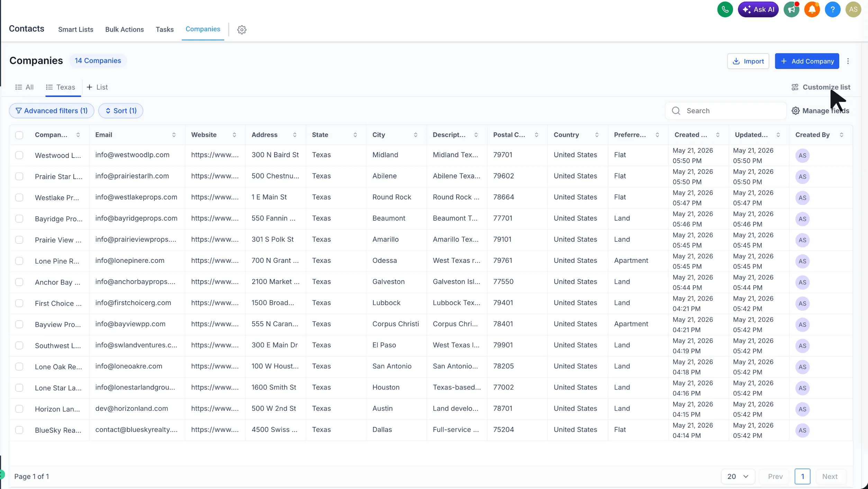Open the AS user profile avatar
Screen dimensions: 868x489
tap(853, 9)
